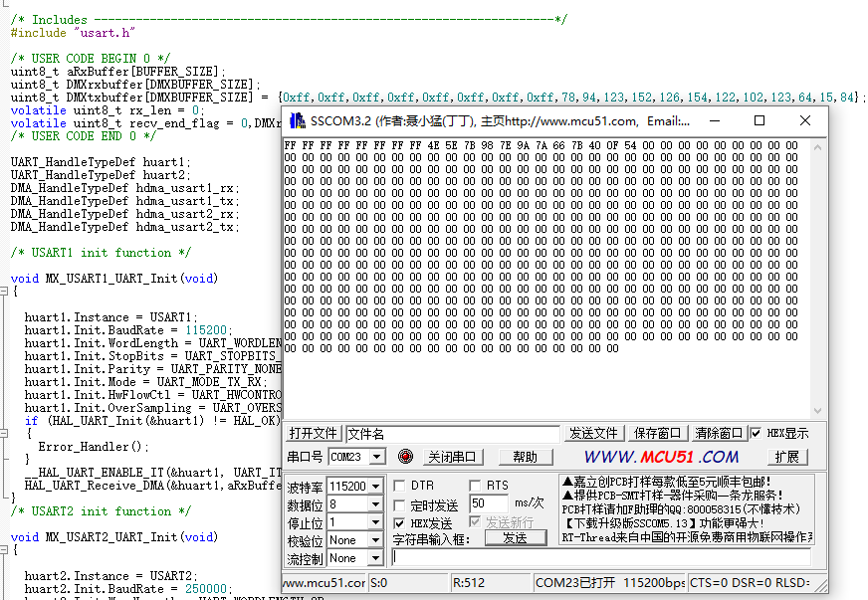Click the volatile uint8_t rx_len line
The image size is (868, 600).
click(x=108, y=110)
